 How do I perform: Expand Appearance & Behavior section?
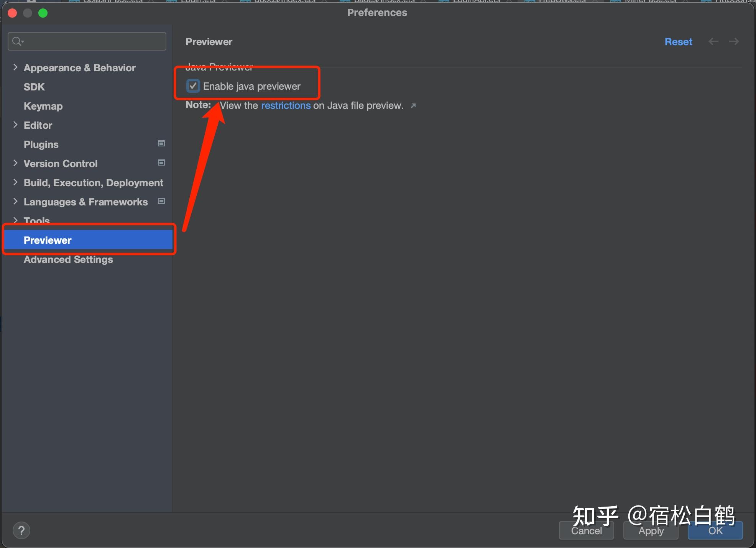coord(15,67)
